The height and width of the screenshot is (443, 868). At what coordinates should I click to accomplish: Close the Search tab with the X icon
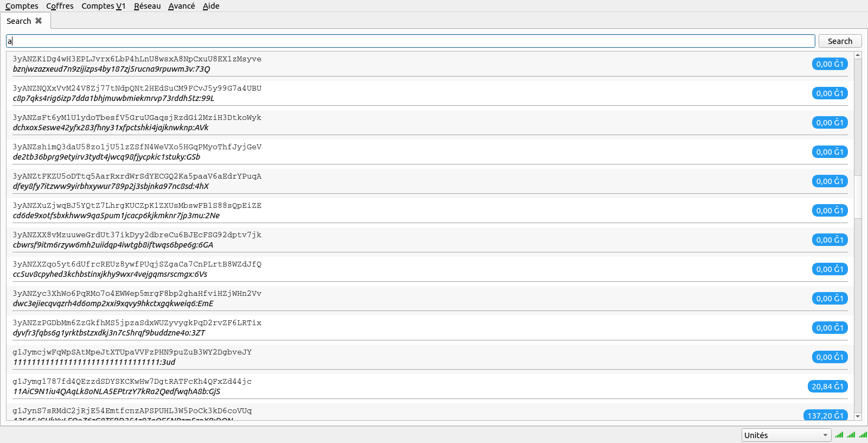[x=39, y=21]
